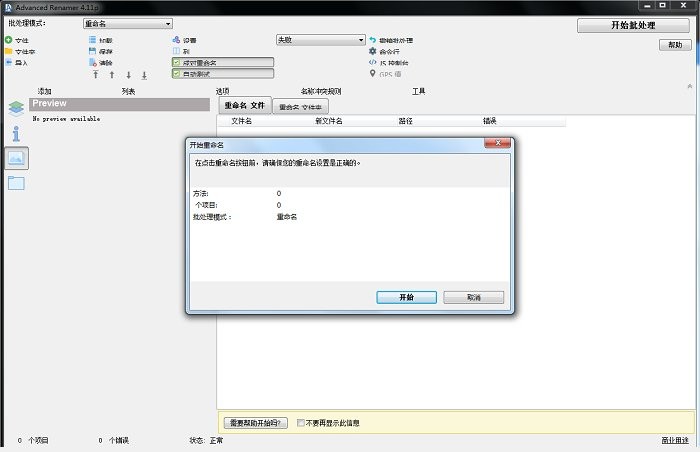Move item down one arrow icon
700x452 pixels.
pos(129,75)
